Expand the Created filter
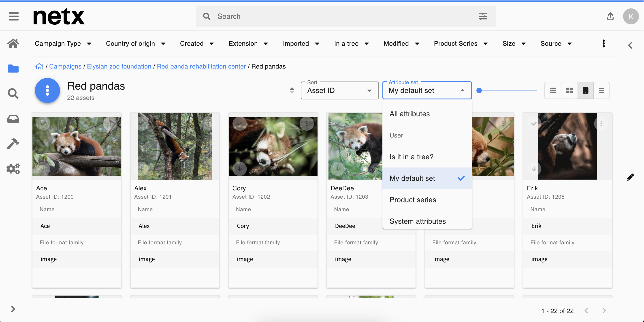644x322 pixels. pos(197,43)
